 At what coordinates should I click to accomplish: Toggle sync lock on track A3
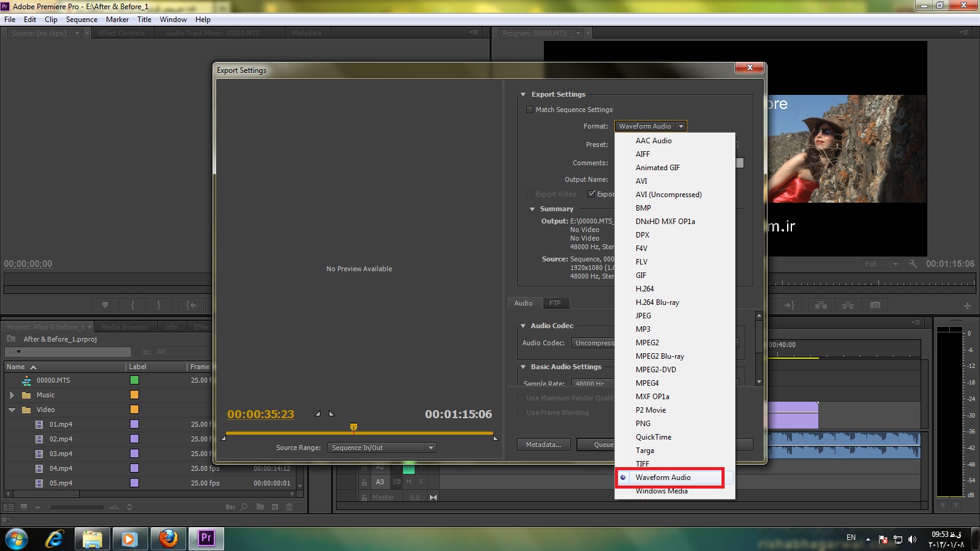click(x=396, y=482)
